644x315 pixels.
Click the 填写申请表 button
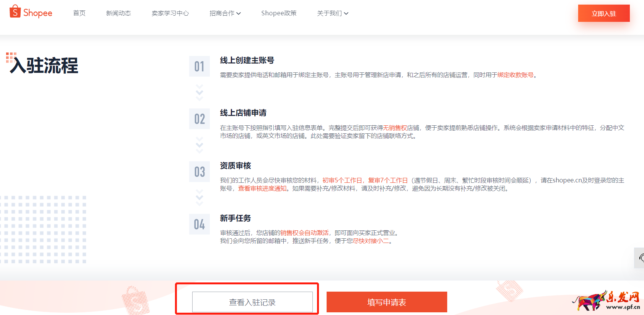click(387, 302)
